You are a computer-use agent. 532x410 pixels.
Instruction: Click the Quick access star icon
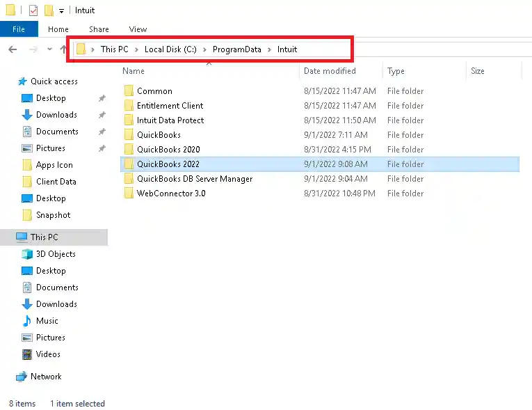[x=22, y=81]
